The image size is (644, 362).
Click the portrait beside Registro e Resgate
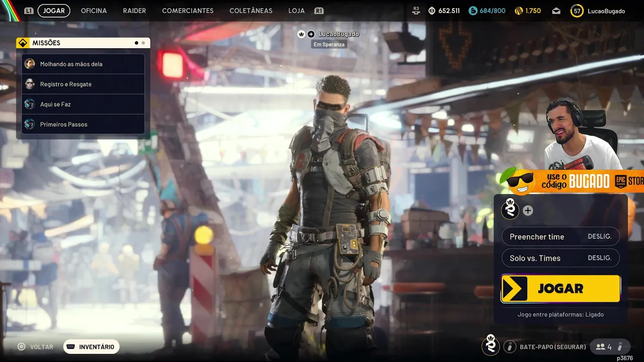point(30,84)
